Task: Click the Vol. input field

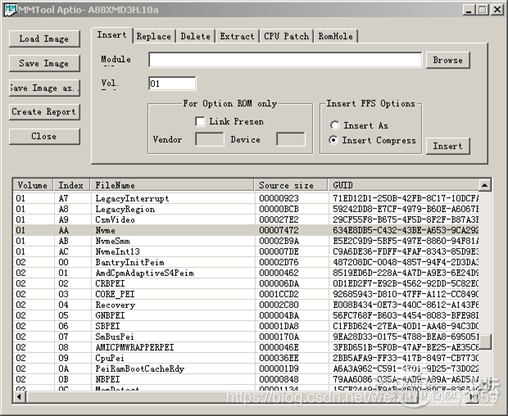Action: pyautogui.click(x=172, y=83)
